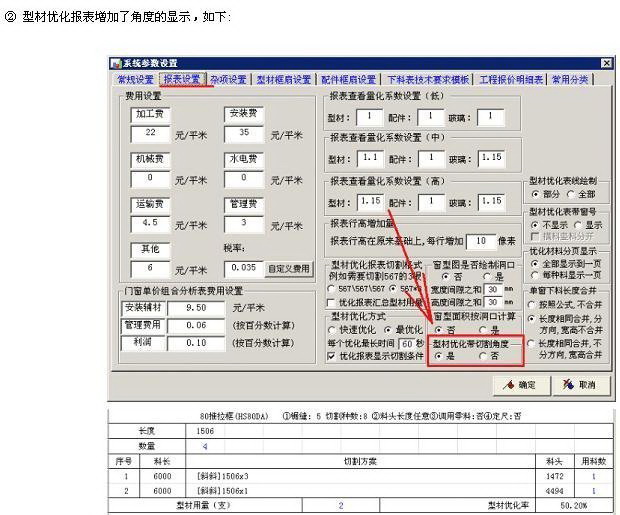Select the 报表设置 tab

point(182,79)
